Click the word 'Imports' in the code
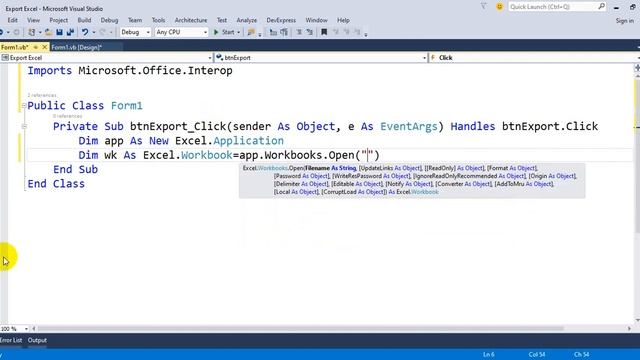 coord(50,71)
